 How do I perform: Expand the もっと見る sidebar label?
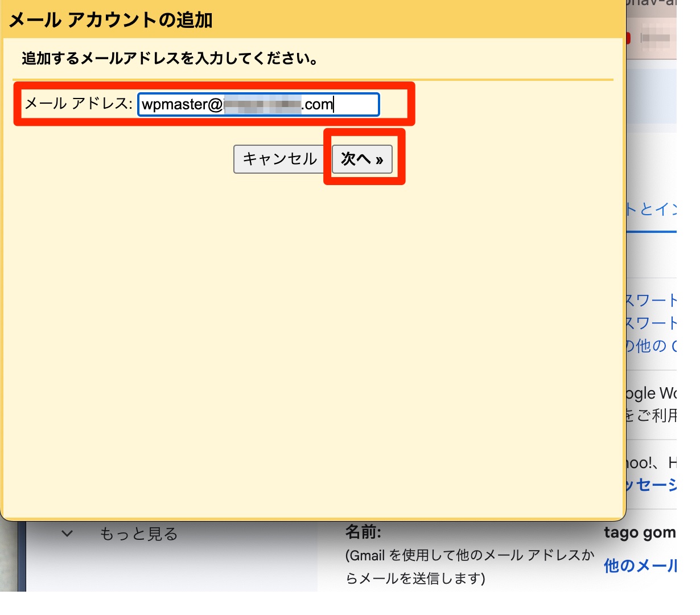(139, 534)
